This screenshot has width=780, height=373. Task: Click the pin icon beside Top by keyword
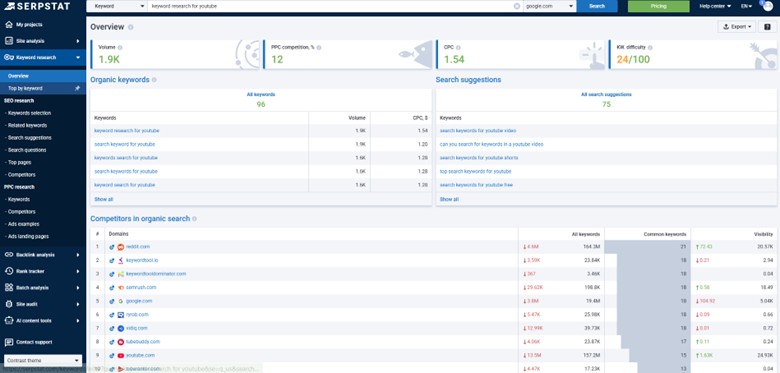pos(77,88)
